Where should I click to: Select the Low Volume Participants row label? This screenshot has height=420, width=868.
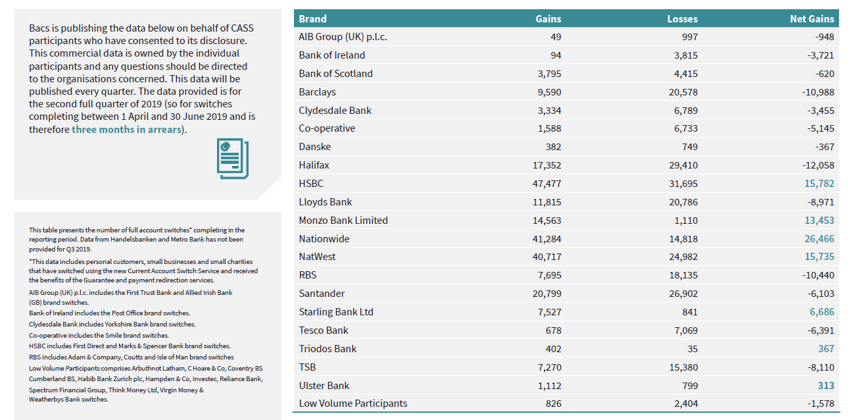tap(352, 404)
